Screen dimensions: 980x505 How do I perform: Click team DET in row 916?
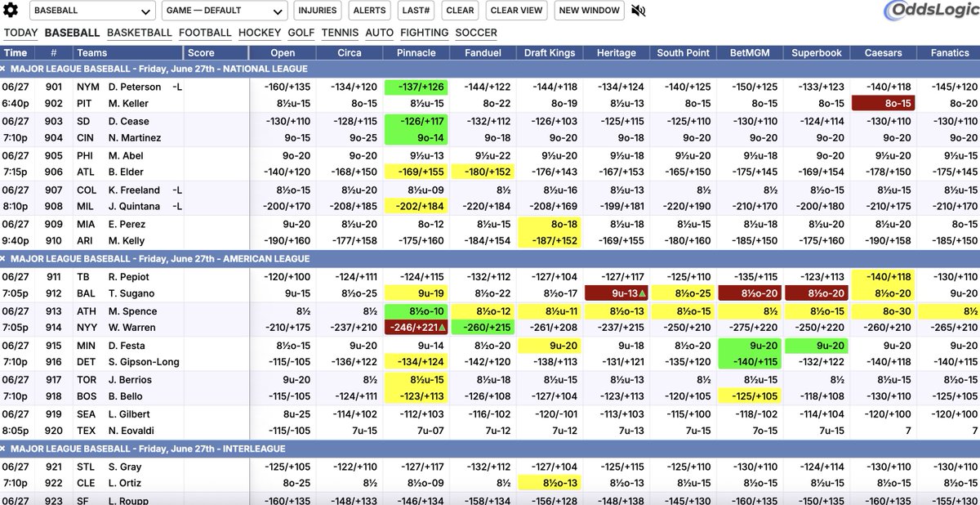pos(87,362)
